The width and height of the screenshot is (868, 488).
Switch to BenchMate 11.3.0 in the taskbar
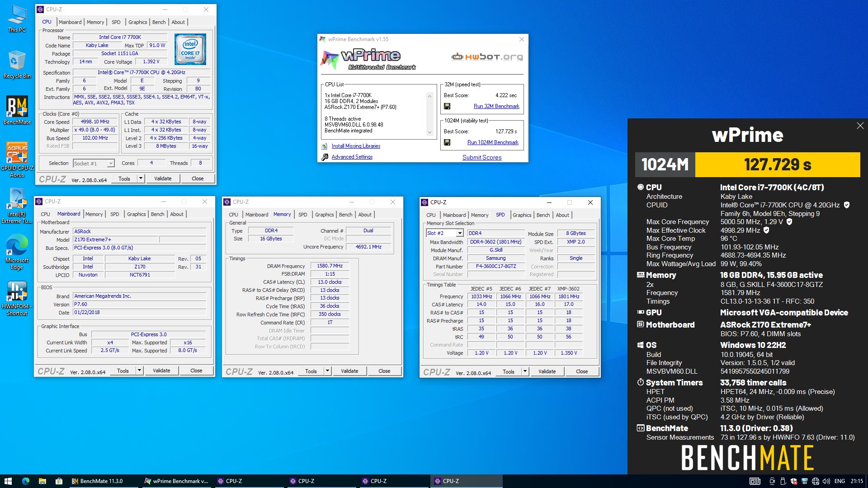pyautogui.click(x=104, y=481)
